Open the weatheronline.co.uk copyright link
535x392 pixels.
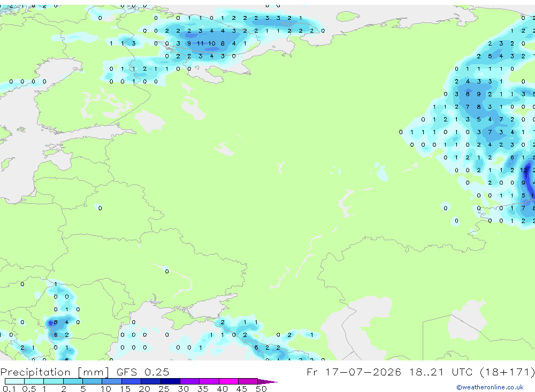490,387
